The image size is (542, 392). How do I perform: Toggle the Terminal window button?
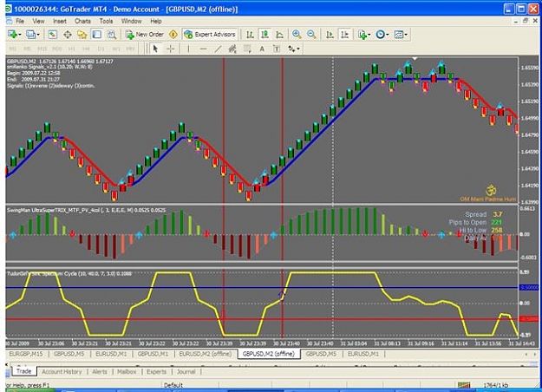point(96,34)
